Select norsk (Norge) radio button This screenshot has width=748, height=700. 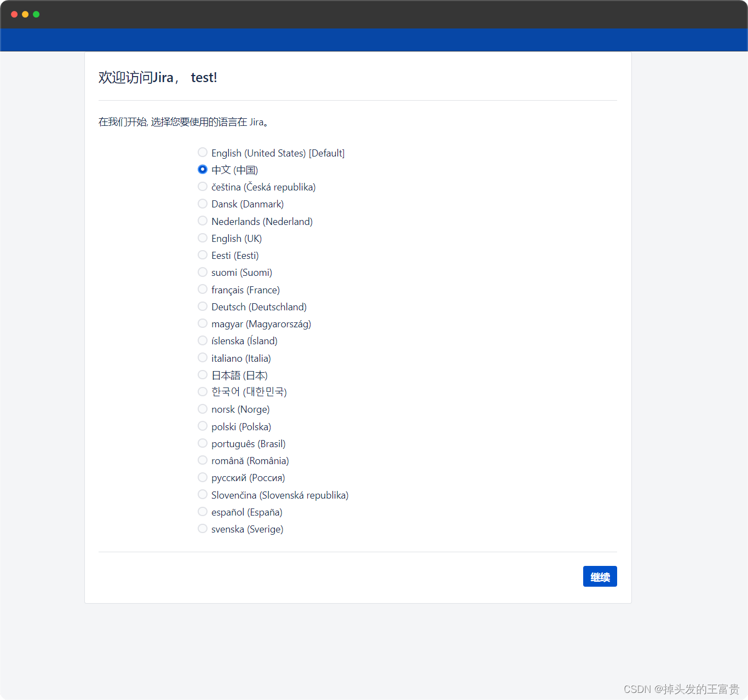point(203,409)
